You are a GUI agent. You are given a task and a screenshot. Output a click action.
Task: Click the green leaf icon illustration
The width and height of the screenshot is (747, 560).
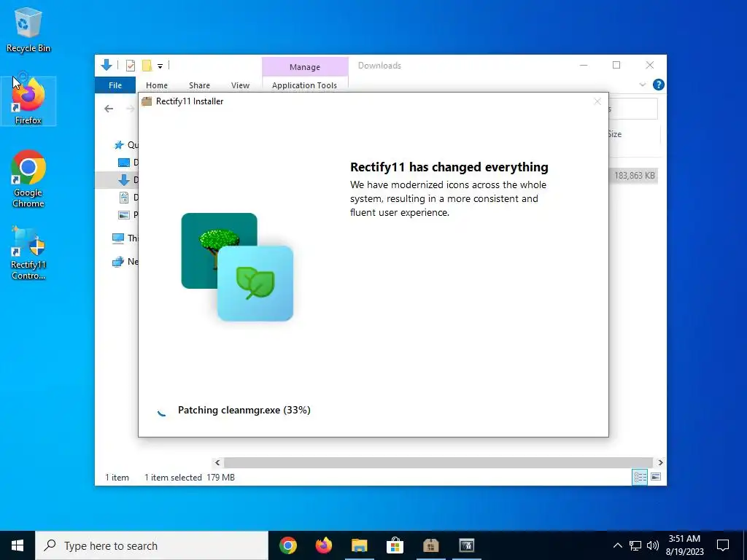[x=255, y=284]
